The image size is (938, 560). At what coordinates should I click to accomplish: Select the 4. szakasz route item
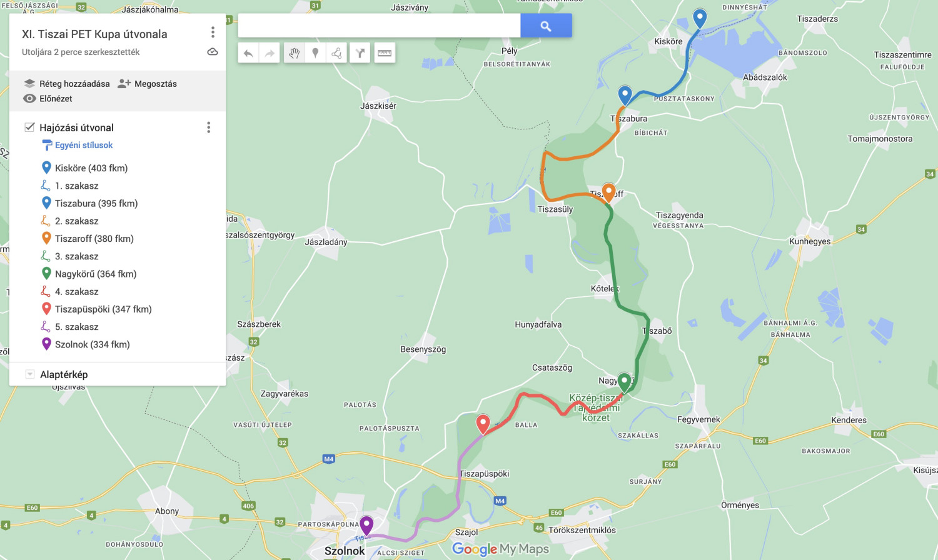[77, 291]
